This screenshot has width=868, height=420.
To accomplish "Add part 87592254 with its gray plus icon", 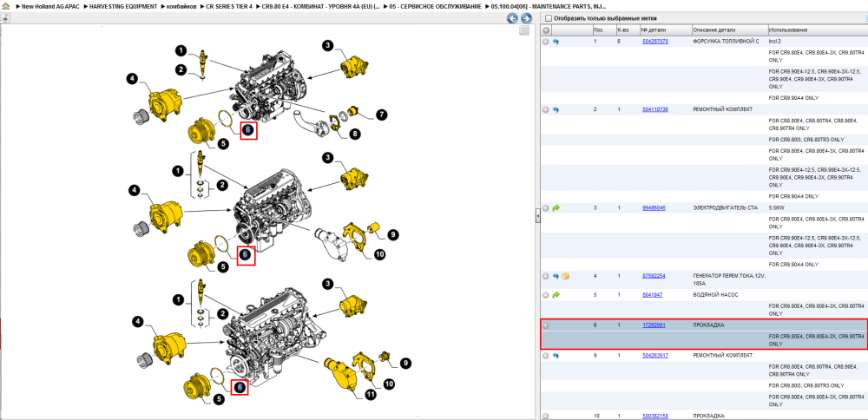I will 546,276.
